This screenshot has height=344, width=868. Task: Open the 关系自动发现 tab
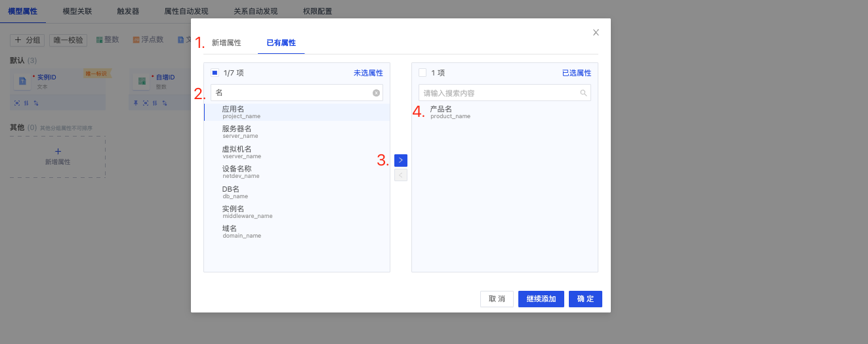[x=256, y=12]
